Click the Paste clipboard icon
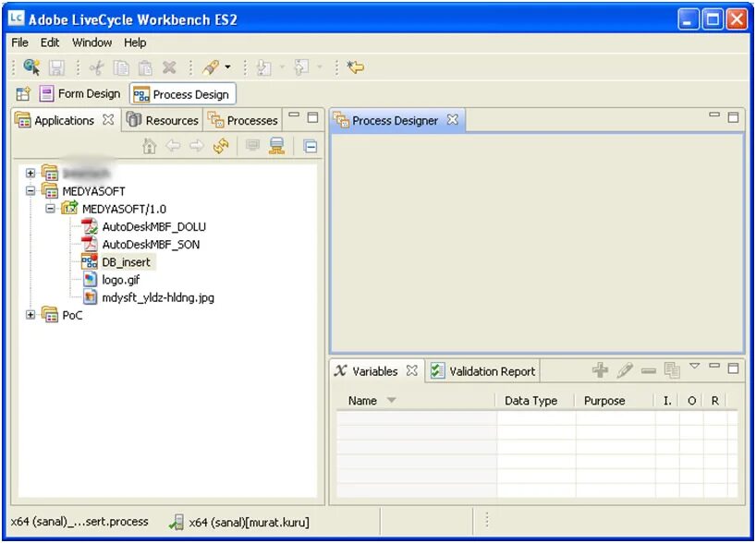The image size is (756, 543). [145, 67]
